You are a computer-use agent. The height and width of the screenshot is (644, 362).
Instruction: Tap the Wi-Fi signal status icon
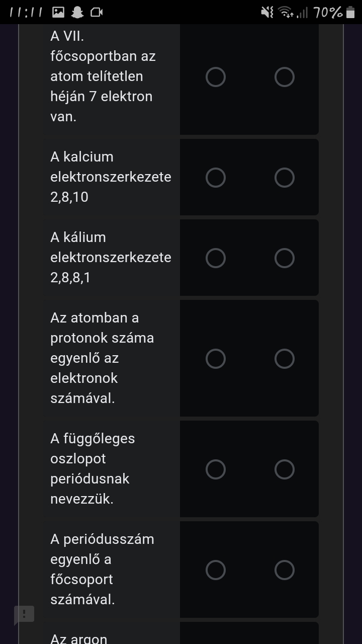286,12
